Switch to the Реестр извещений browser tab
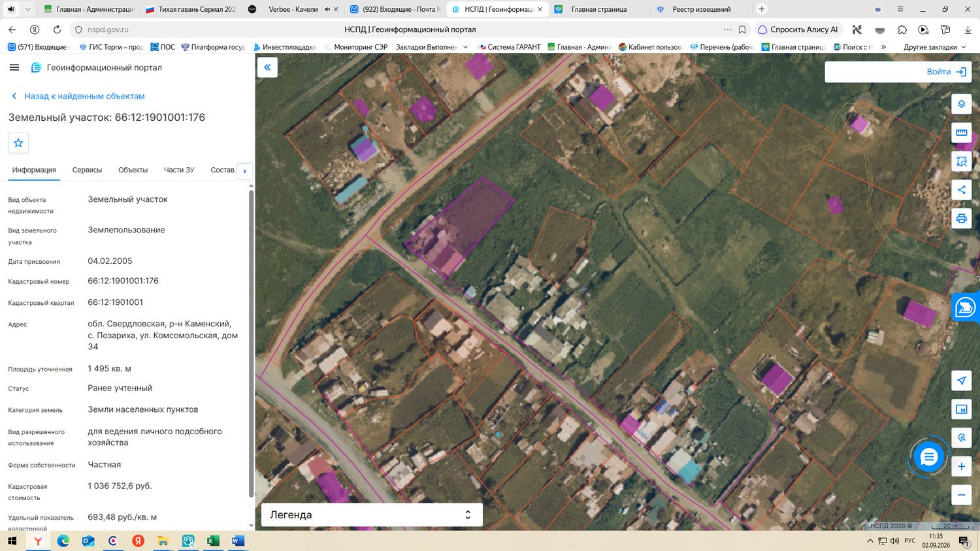The image size is (980, 551). (x=702, y=9)
